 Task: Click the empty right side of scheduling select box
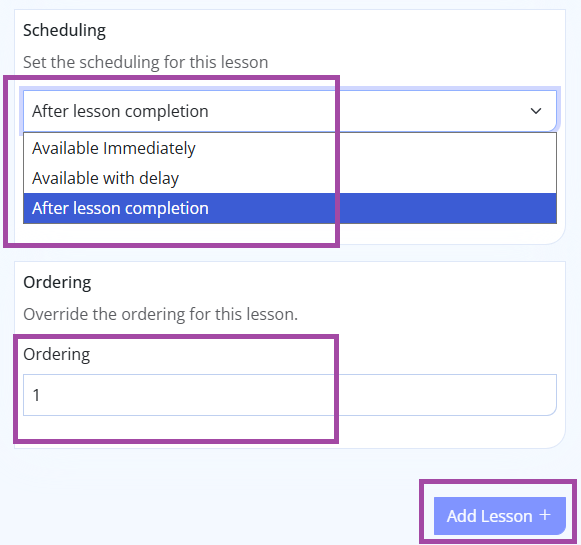[x=371, y=111]
